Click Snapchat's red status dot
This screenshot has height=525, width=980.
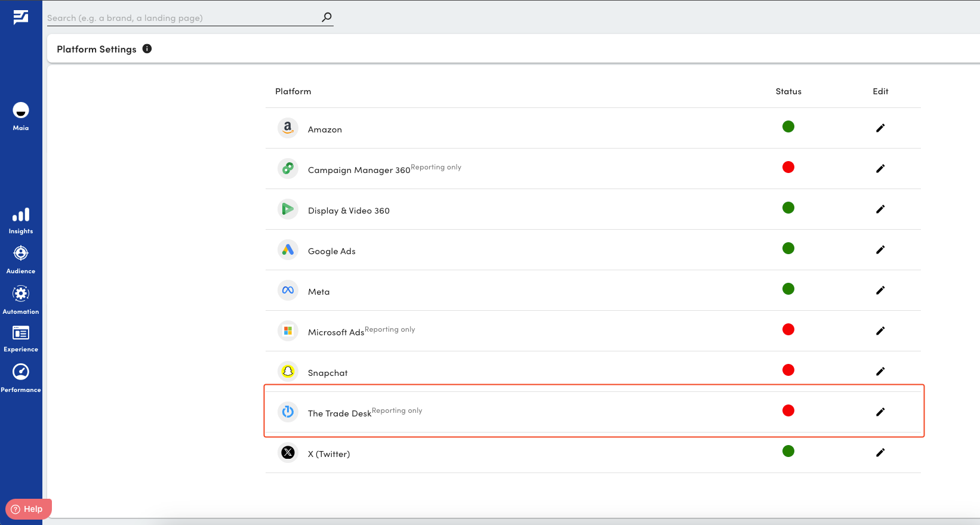click(788, 370)
